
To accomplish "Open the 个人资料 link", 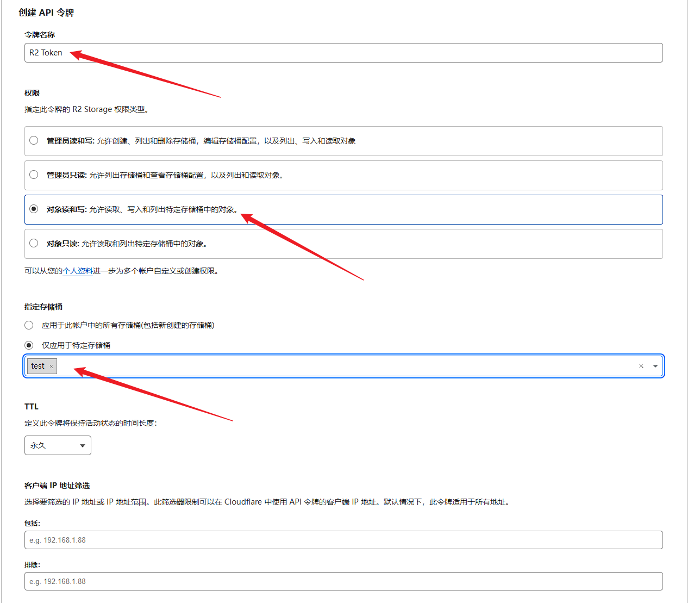I will point(78,271).
